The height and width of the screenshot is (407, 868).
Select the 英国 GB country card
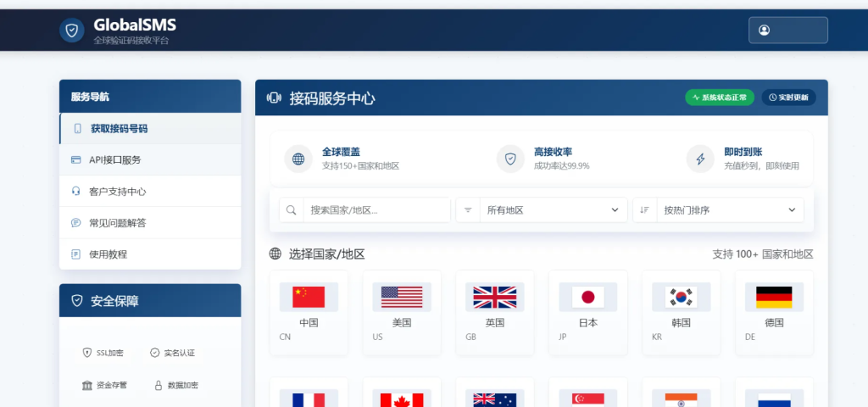495,313
